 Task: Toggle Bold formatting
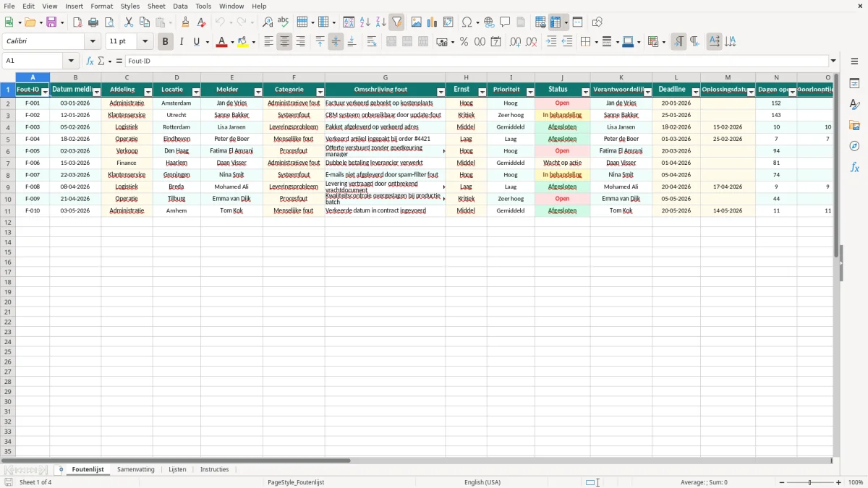pos(165,42)
